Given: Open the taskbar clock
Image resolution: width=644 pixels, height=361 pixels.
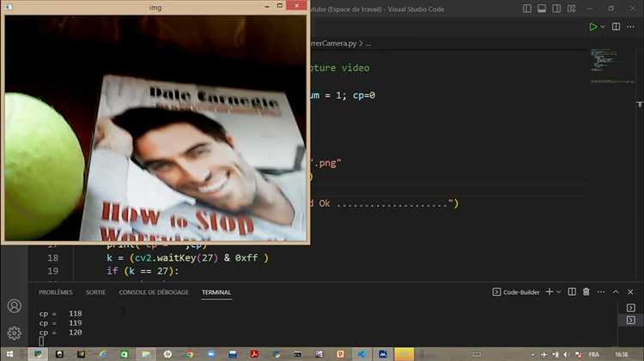Looking at the screenshot, I should [x=622, y=354].
